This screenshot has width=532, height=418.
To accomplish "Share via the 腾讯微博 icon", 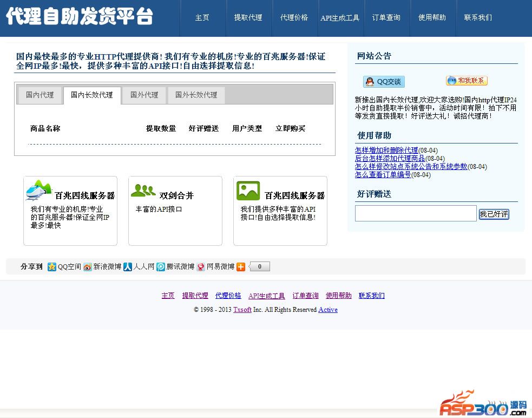I will (x=161, y=266).
